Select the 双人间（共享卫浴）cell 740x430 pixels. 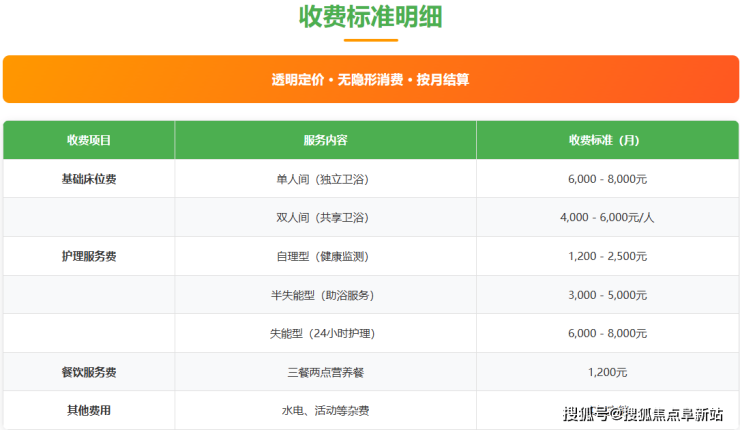325,218
